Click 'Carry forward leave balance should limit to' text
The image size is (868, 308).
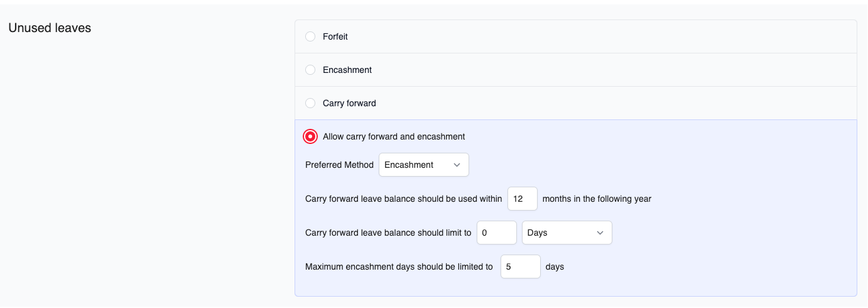[x=388, y=233]
